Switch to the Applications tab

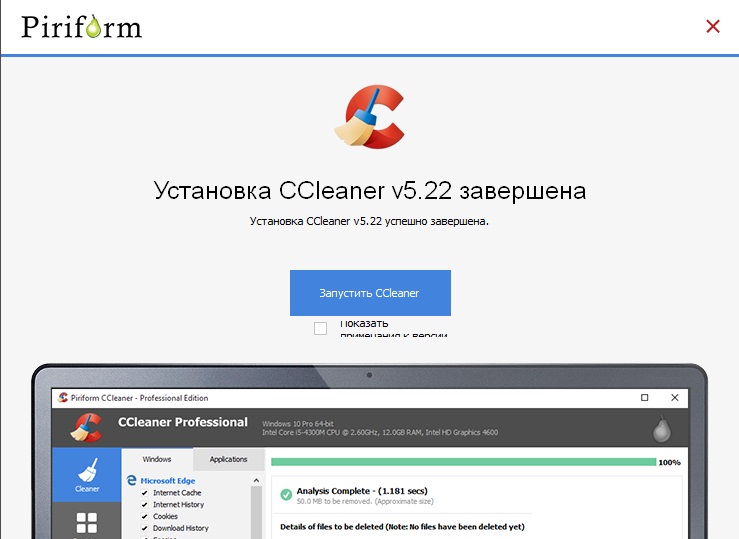click(229, 459)
